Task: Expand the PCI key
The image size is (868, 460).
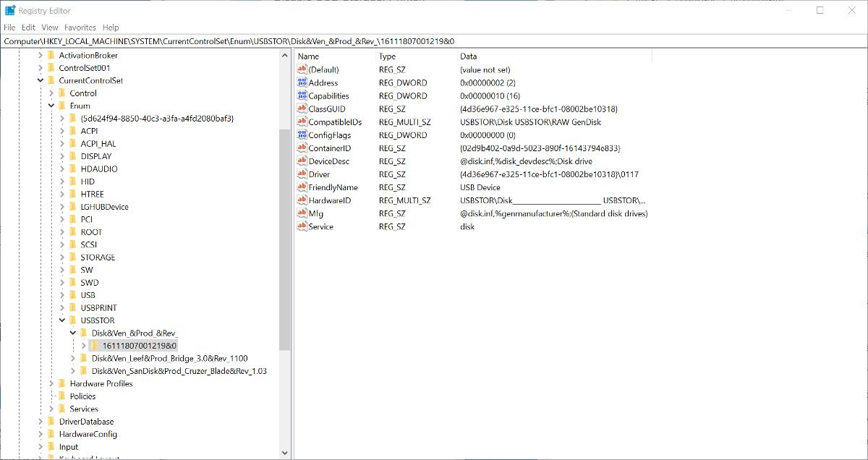Action: tap(62, 219)
